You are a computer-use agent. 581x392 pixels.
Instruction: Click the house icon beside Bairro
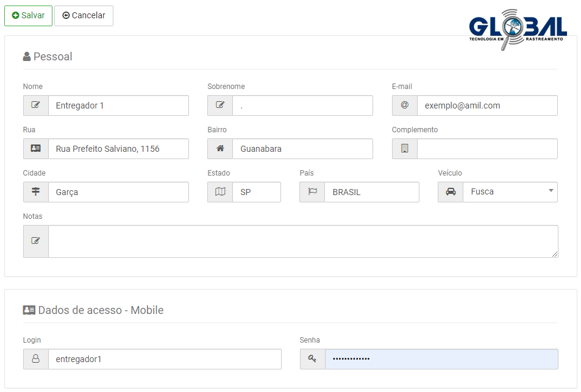pyautogui.click(x=220, y=149)
